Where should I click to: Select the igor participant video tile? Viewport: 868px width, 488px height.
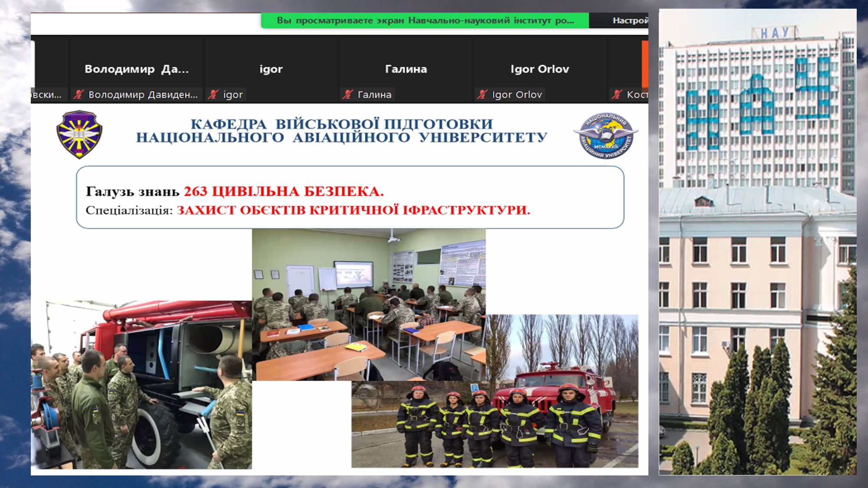pyautogui.click(x=271, y=69)
